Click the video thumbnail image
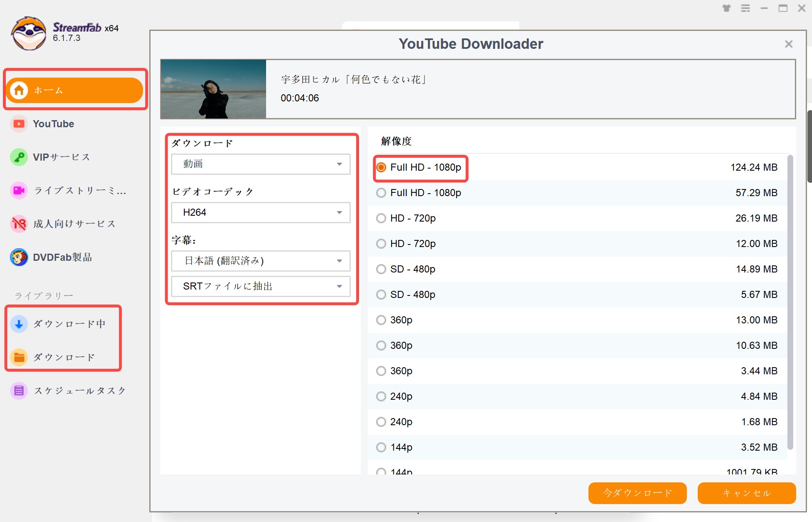This screenshot has width=812, height=522. [214, 89]
